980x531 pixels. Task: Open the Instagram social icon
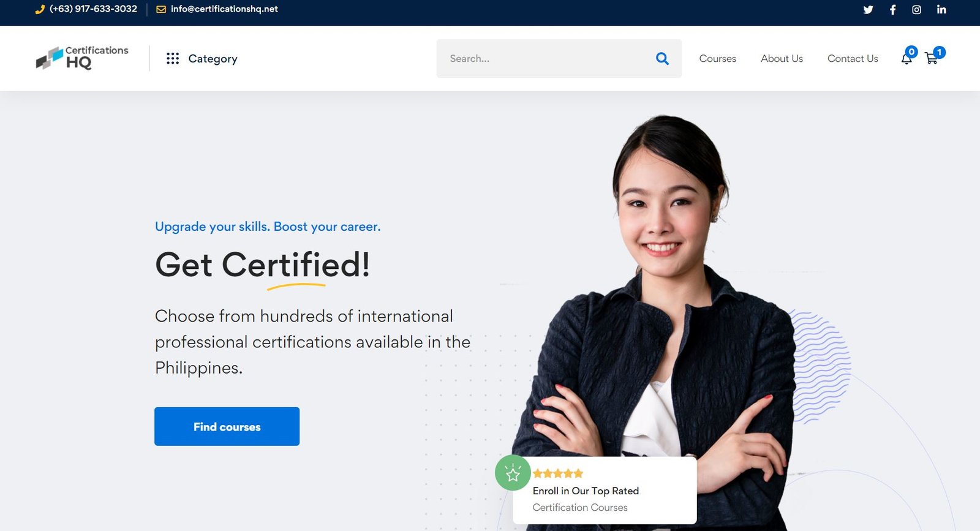(x=916, y=10)
